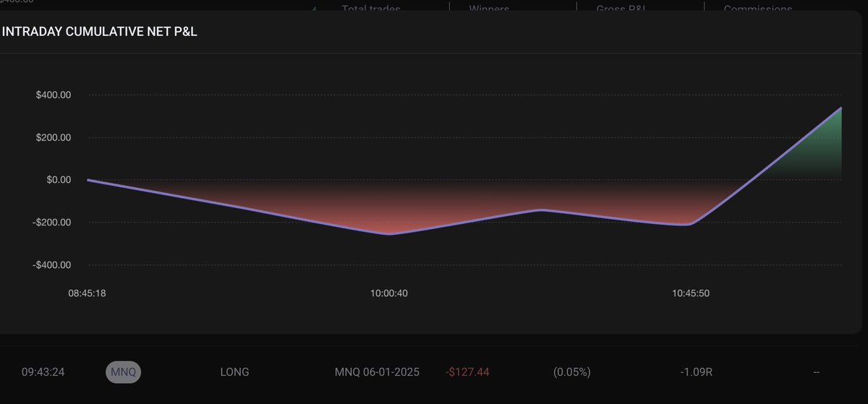The width and height of the screenshot is (868, 404).
Task: Click the -1.09R multiple value
Action: click(697, 372)
